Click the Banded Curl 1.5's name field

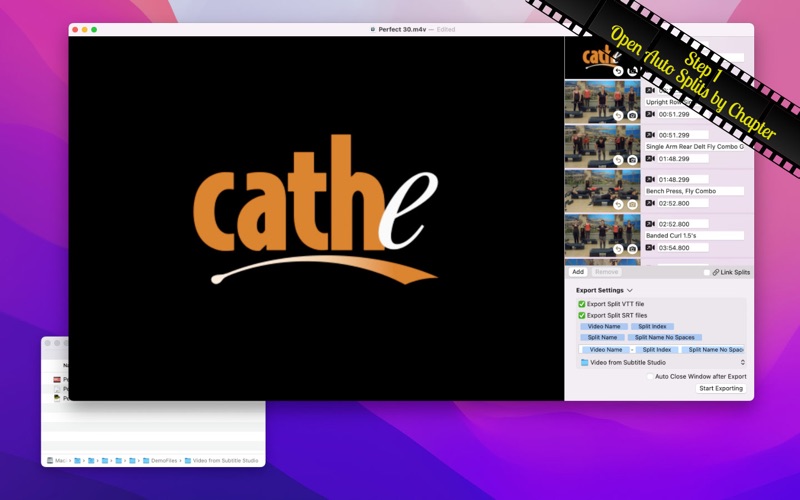(x=694, y=236)
